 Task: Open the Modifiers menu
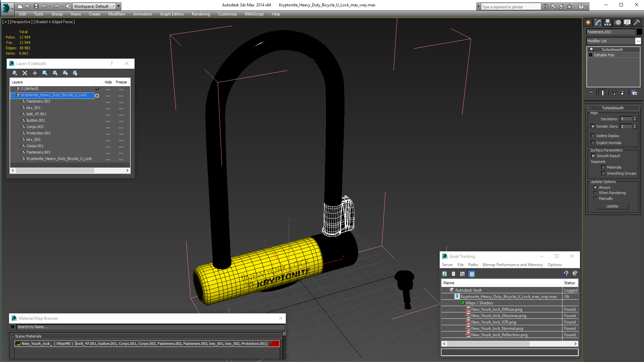116,14
